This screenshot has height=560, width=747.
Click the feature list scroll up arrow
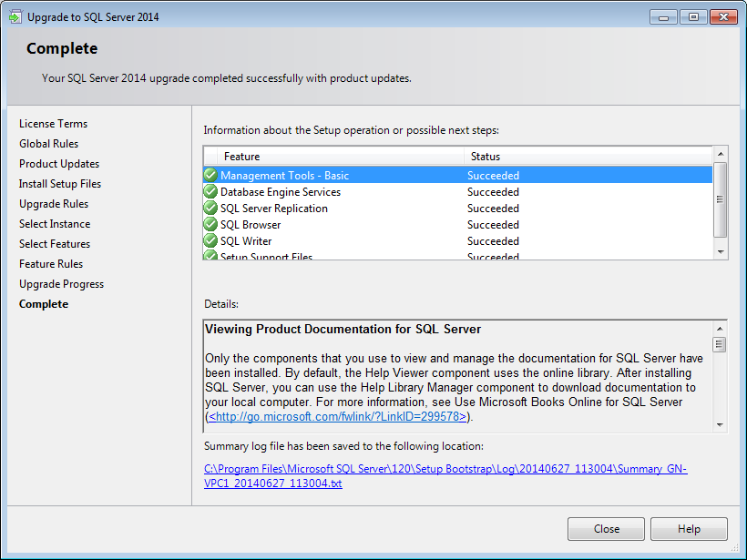(721, 154)
